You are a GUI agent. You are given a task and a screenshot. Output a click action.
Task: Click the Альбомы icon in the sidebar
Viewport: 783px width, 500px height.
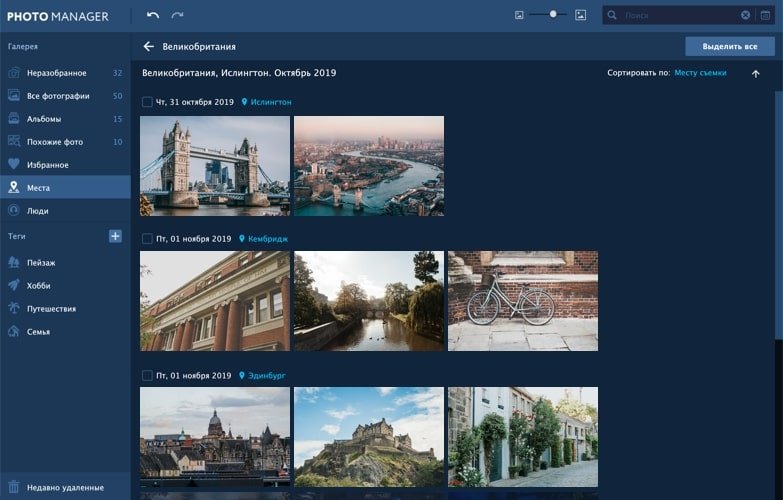click(x=14, y=118)
